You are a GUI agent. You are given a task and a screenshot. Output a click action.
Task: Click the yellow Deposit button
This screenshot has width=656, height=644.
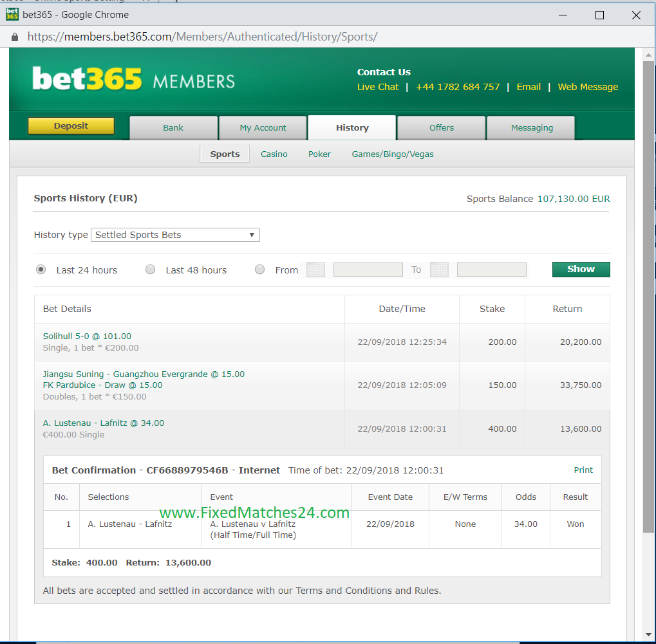[x=71, y=126]
